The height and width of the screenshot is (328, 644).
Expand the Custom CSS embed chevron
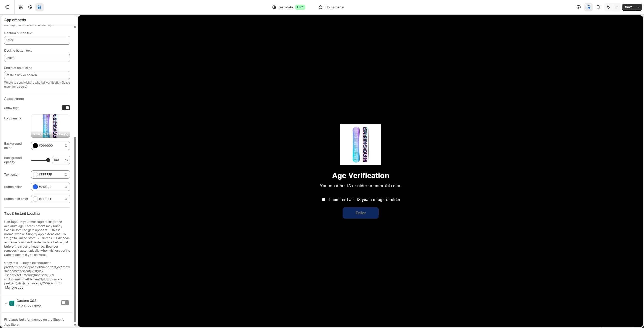pyautogui.click(x=6, y=303)
